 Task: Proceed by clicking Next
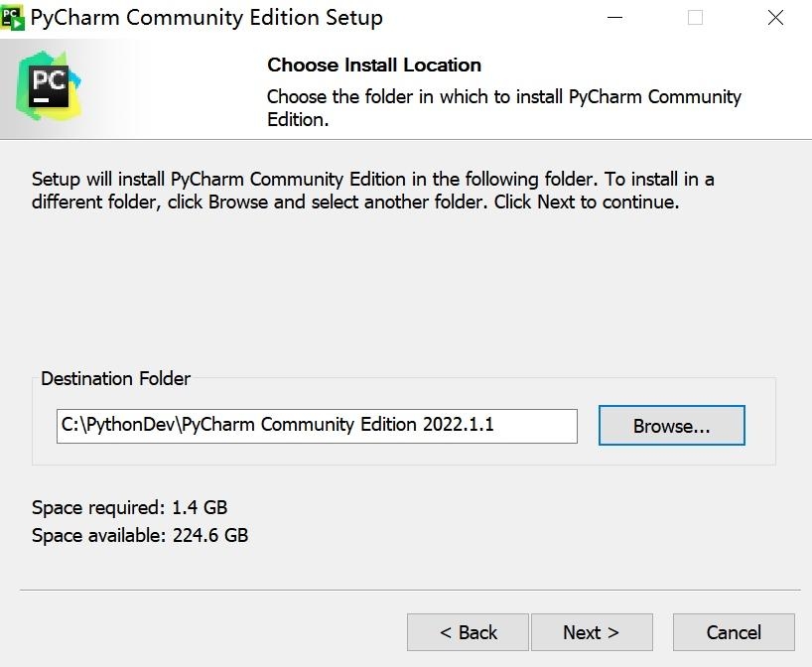[592, 632]
